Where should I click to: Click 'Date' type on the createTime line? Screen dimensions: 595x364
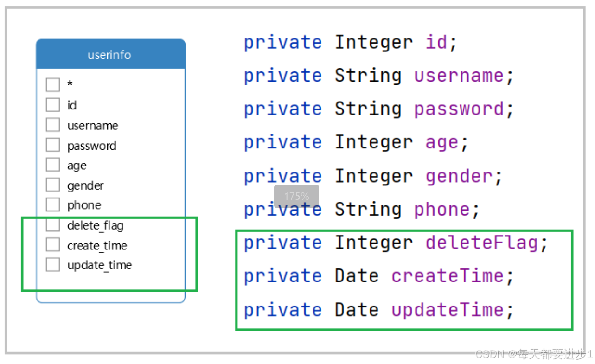click(x=357, y=276)
